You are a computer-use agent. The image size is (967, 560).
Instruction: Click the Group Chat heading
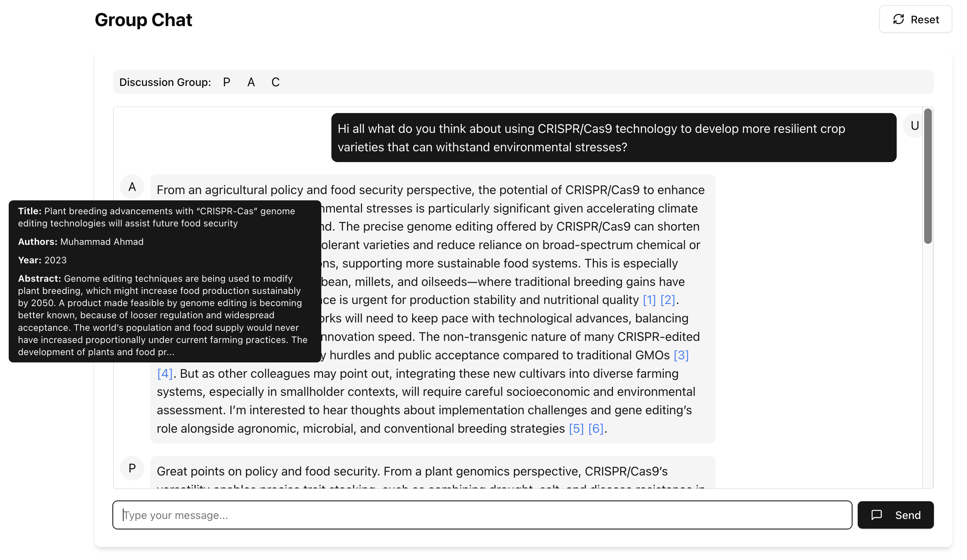pos(143,20)
